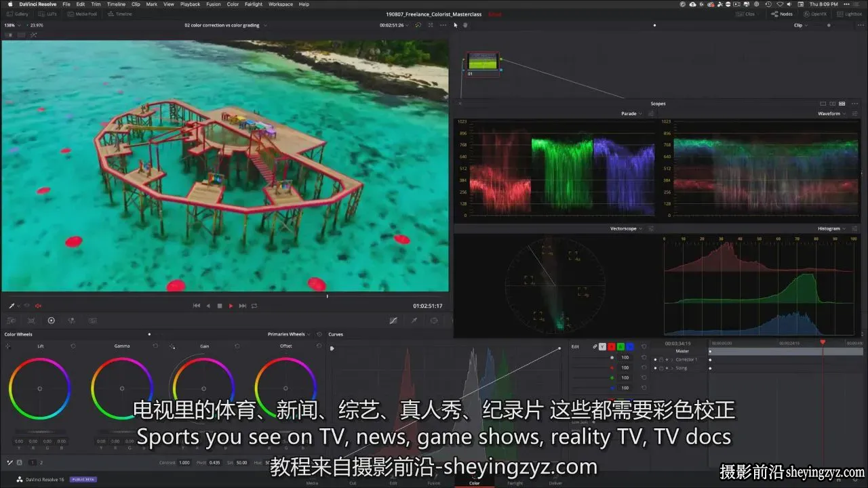Reset the Lift color wheel
This screenshot has width=868, height=488.
click(73, 346)
